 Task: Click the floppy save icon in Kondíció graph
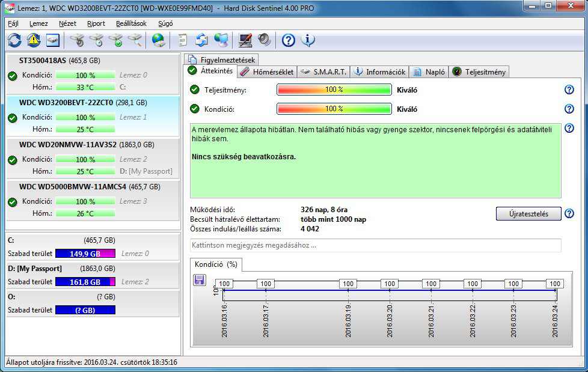coord(200,279)
